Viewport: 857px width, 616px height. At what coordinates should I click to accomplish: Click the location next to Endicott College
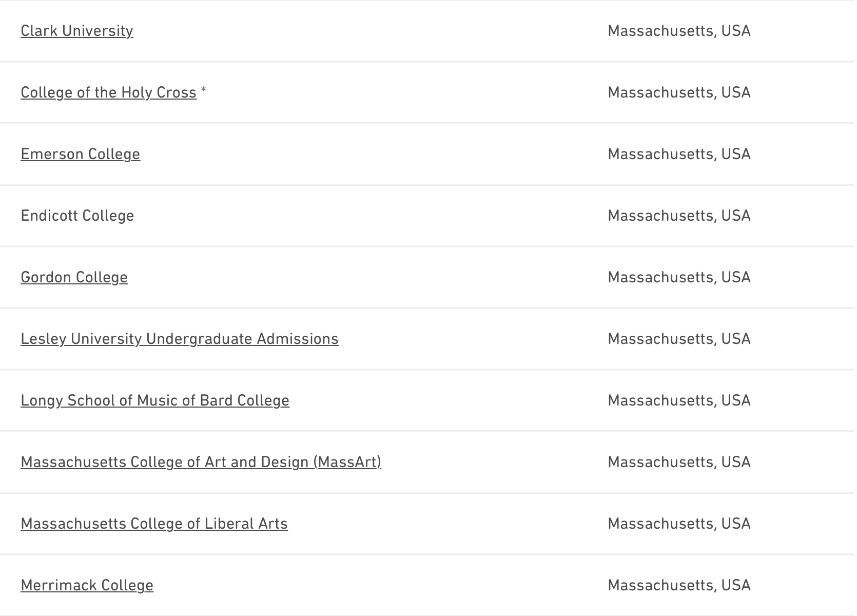click(x=679, y=216)
